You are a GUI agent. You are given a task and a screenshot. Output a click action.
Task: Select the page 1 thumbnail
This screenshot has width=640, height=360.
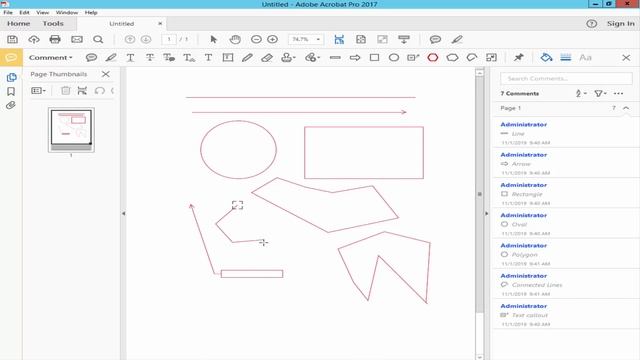coord(71,129)
